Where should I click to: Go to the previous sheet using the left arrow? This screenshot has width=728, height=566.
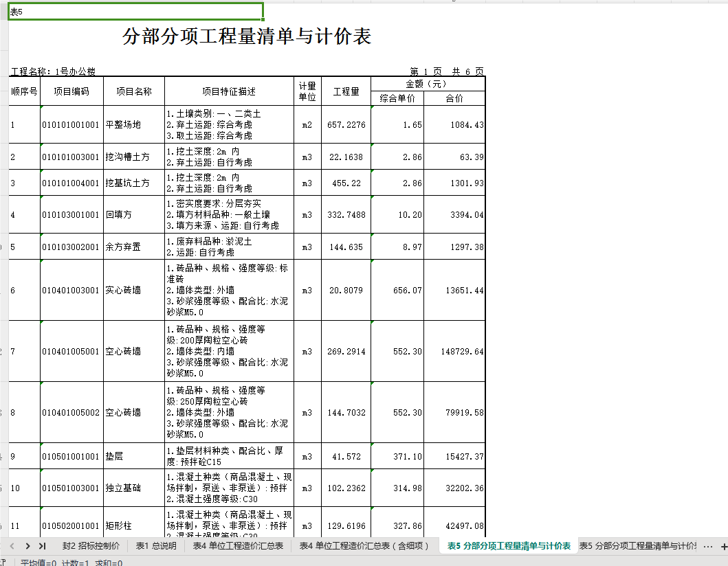[12, 546]
